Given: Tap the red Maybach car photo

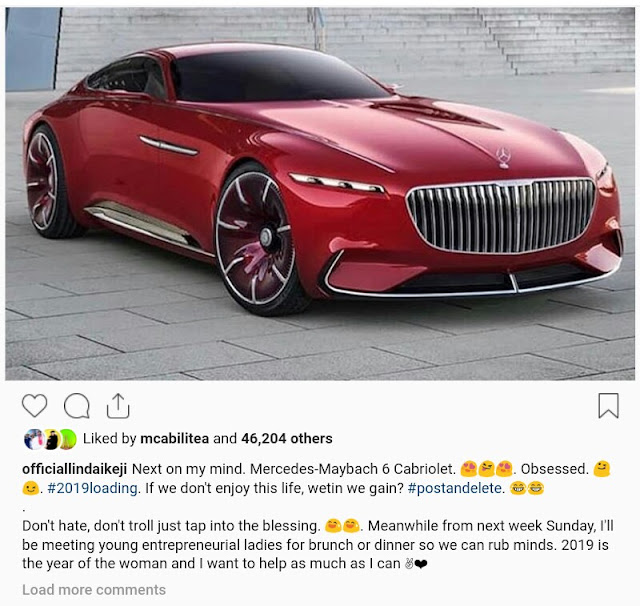Looking at the screenshot, I should [x=320, y=194].
